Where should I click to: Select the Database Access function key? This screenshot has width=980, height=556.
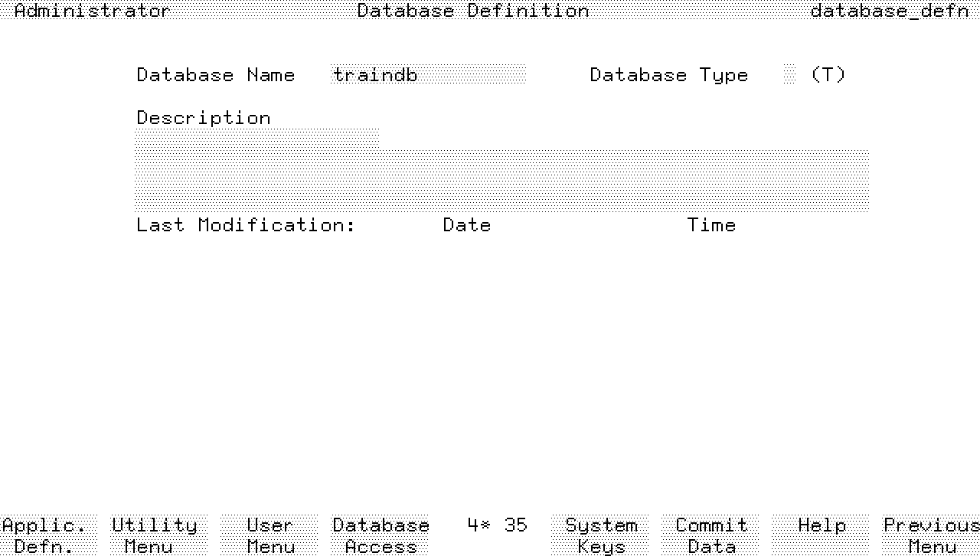tap(380, 535)
